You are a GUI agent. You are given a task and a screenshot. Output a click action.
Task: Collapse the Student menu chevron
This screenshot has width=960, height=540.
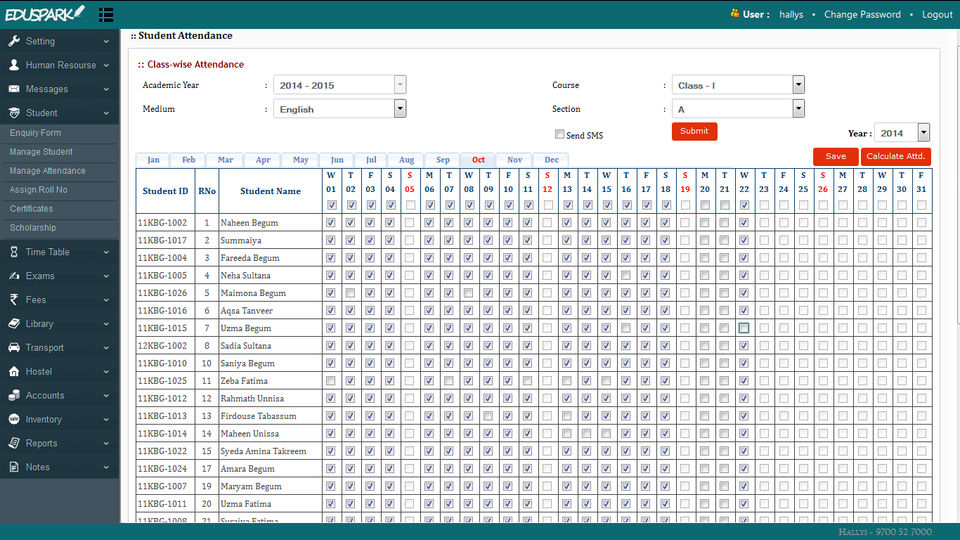pyautogui.click(x=107, y=113)
